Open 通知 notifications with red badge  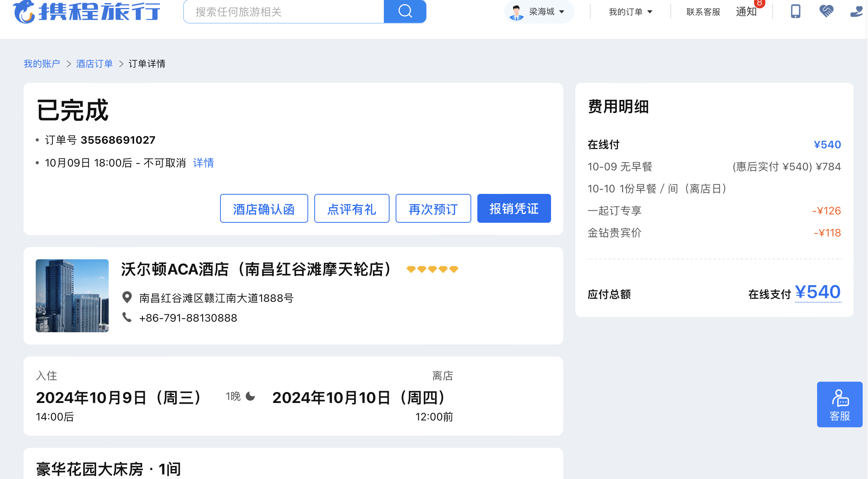[747, 11]
